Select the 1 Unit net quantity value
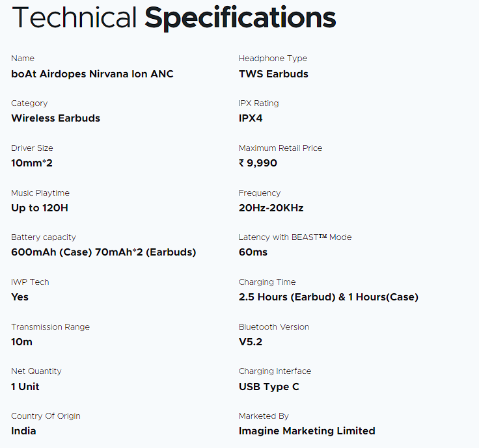Screen dimensions: 479x448 click(25, 387)
